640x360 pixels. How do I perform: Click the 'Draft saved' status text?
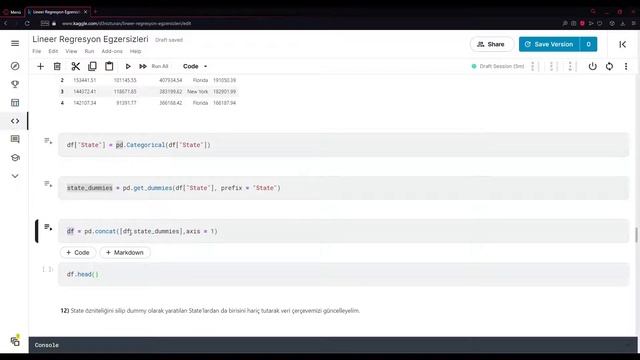(x=169, y=40)
